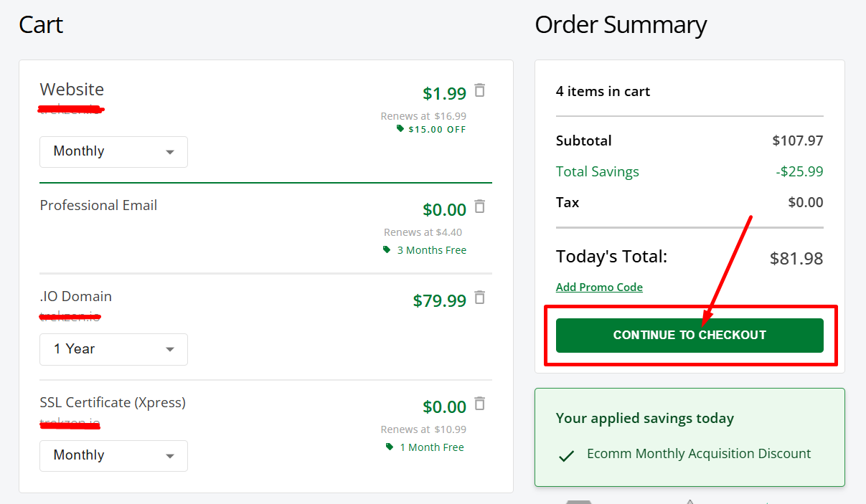Click the tag icon beside 3 Months Free

pyautogui.click(x=387, y=249)
